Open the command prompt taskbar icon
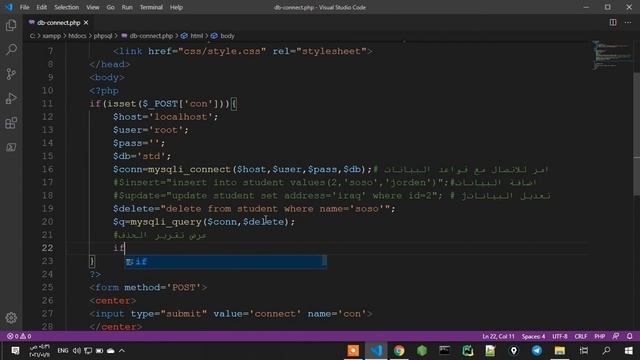The width and height of the screenshot is (640, 360). tap(444, 351)
